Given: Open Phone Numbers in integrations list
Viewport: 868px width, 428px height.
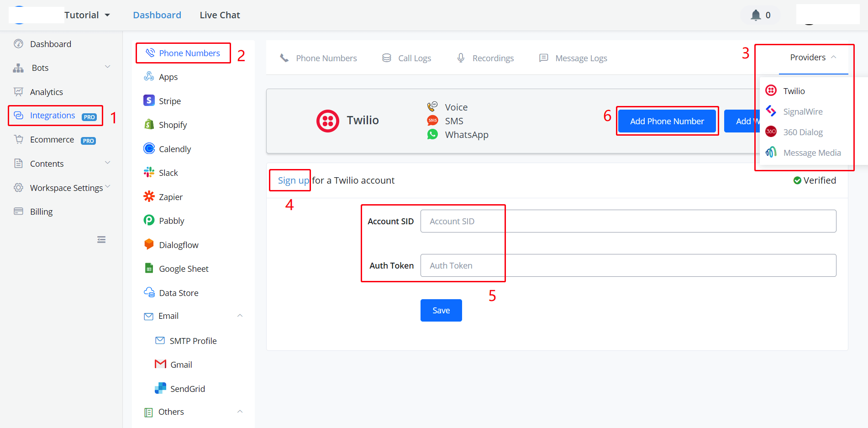Looking at the screenshot, I should pos(183,53).
